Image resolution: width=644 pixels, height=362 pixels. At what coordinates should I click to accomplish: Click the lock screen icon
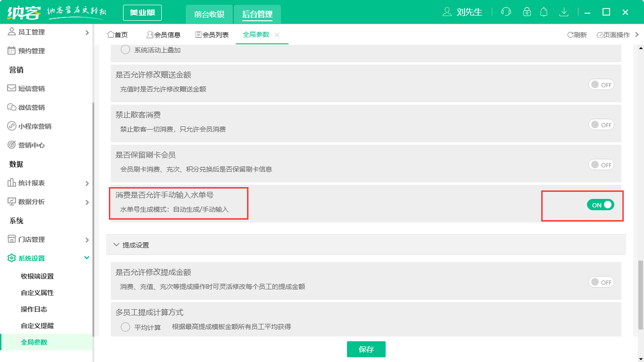tap(527, 12)
